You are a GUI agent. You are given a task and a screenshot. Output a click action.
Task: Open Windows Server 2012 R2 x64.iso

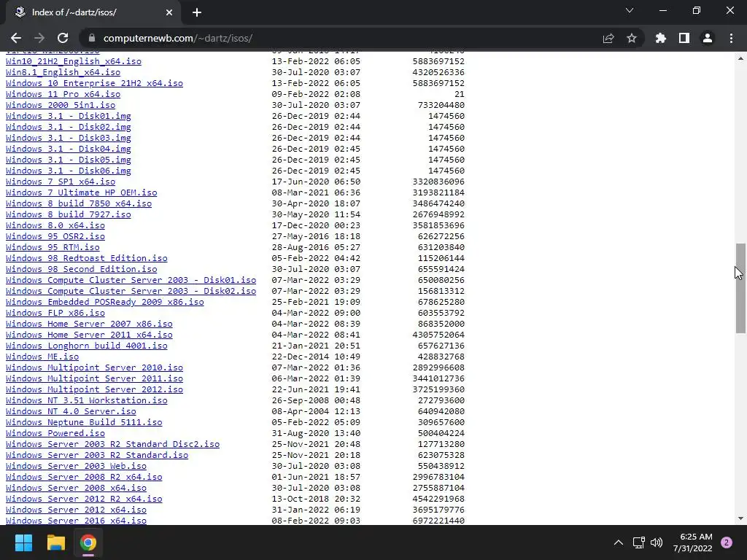[x=84, y=499]
